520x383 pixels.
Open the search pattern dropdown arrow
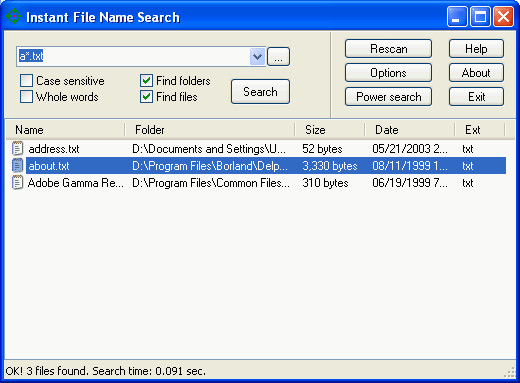tap(257, 56)
